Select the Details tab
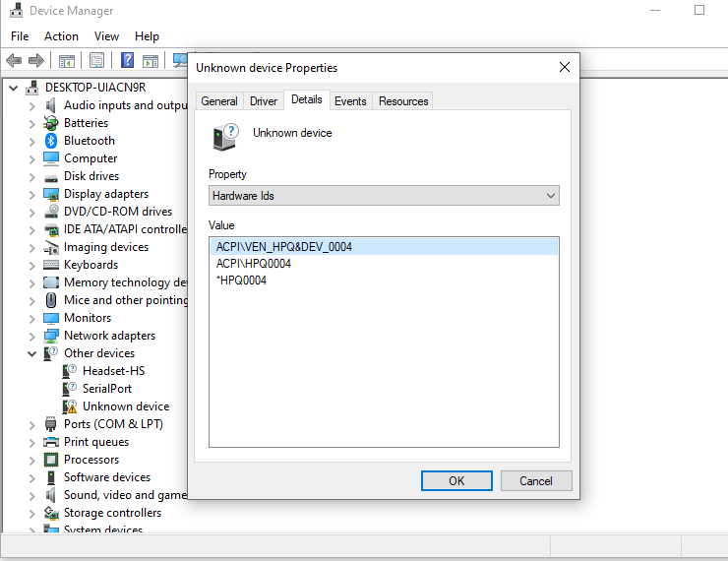 307,99
